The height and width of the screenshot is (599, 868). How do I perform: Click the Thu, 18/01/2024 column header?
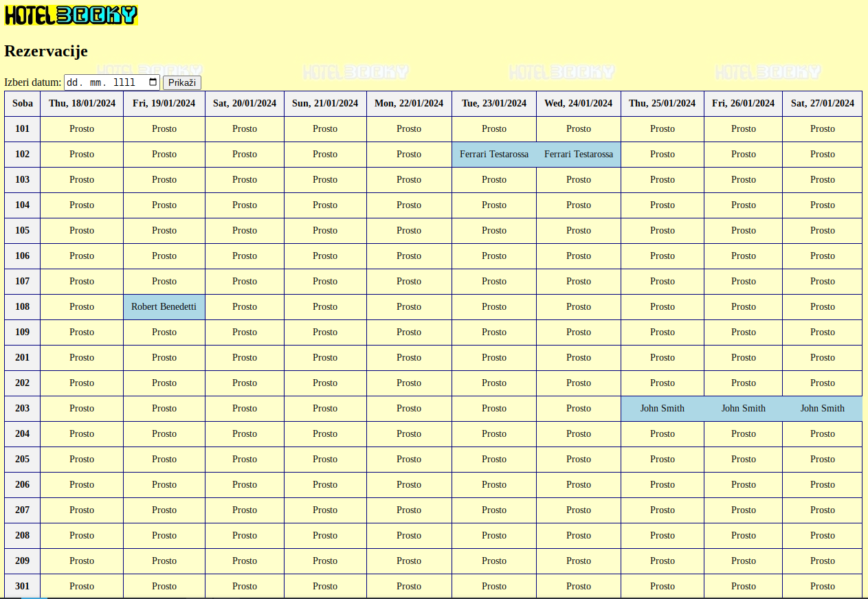pyautogui.click(x=82, y=104)
